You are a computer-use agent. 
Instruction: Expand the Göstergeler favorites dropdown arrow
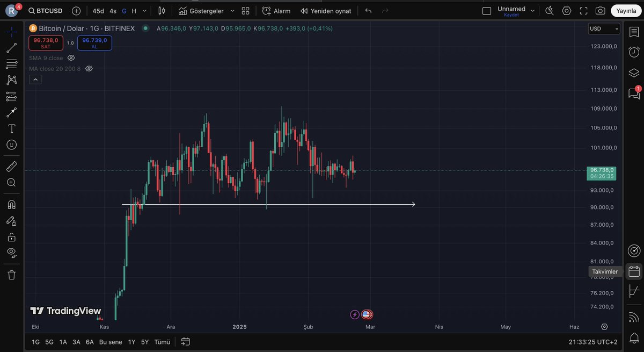pos(232,11)
